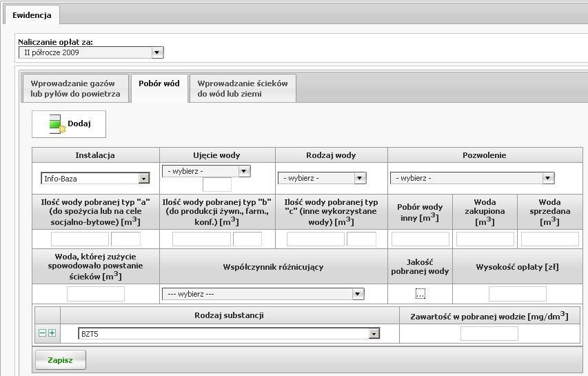Open the Ujęcie wody dropdown
Image resolution: width=588 pixels, height=376 pixels.
pos(206,171)
